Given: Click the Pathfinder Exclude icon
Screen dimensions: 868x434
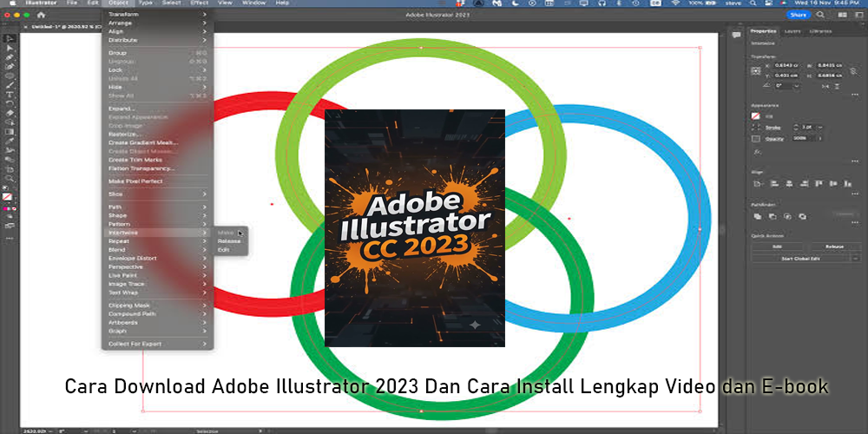Looking at the screenshot, I should pos(802,216).
